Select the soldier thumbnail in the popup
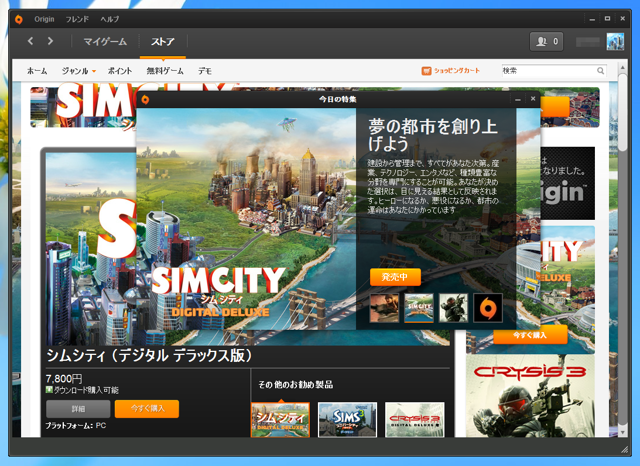640x466 pixels. point(384,308)
